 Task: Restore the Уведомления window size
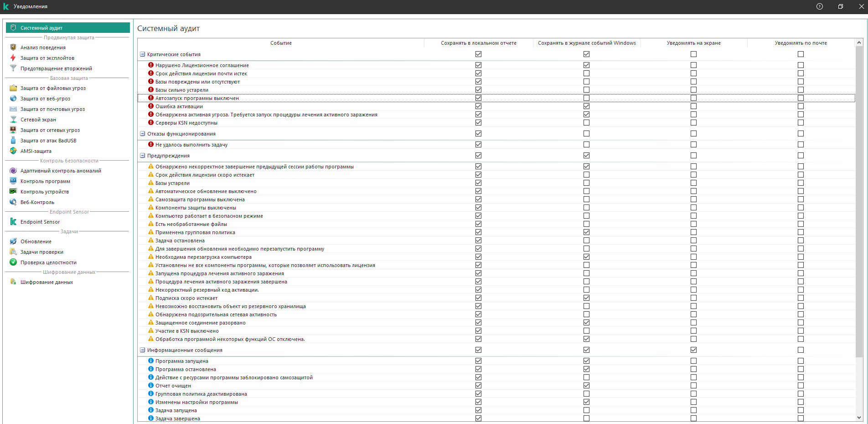click(841, 6)
